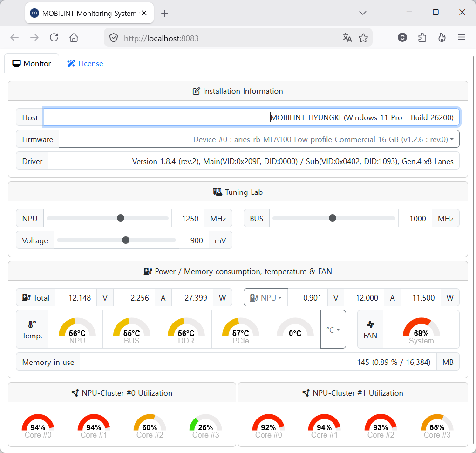Open the °C temperature unit dropdown
This screenshot has height=453, width=476.
coord(333,329)
